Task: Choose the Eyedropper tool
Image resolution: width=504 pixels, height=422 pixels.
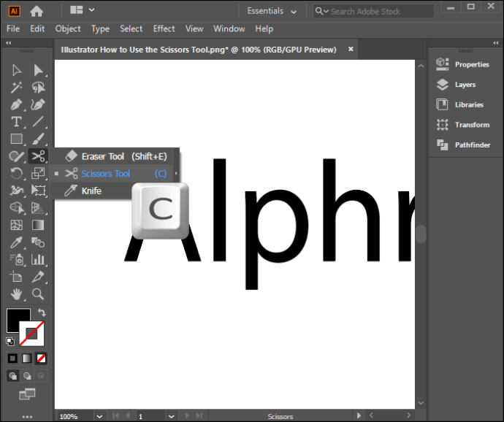Action: [16, 242]
